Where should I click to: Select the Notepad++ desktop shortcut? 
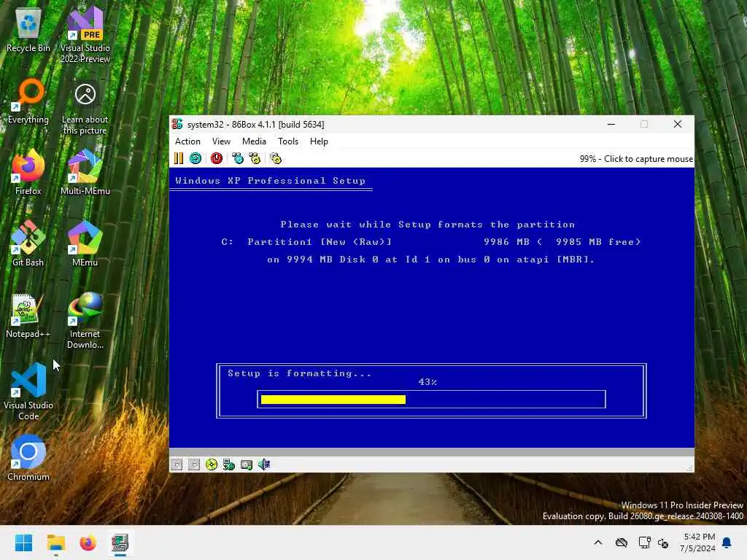[x=28, y=316]
